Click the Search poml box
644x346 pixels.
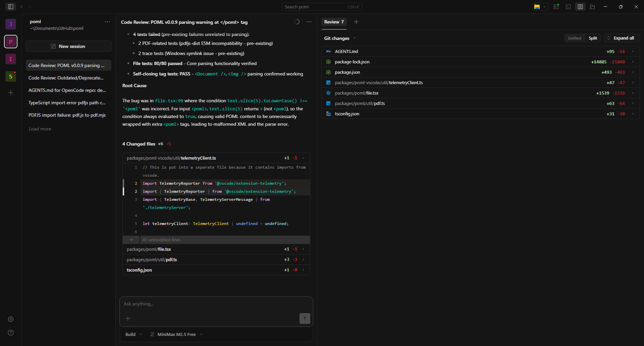[322, 7]
